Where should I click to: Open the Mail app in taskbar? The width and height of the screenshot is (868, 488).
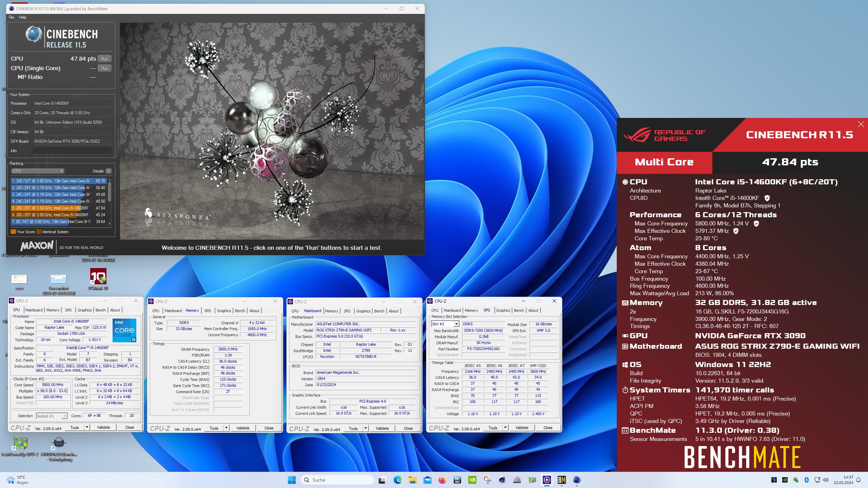[427, 480]
